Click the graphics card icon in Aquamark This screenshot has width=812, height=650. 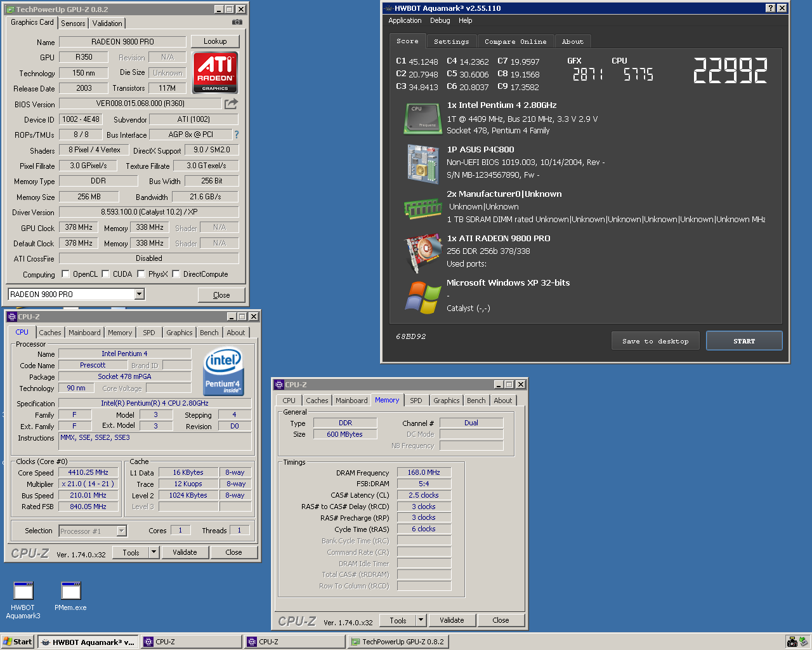click(422, 252)
